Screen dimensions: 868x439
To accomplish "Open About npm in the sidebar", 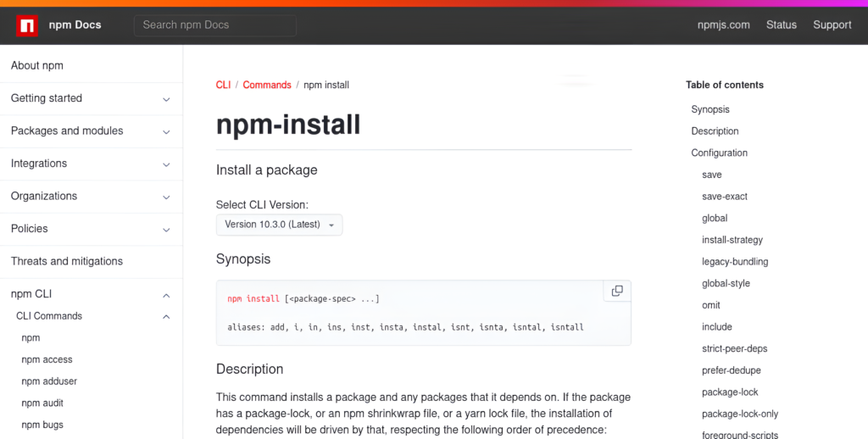I will tap(37, 66).
